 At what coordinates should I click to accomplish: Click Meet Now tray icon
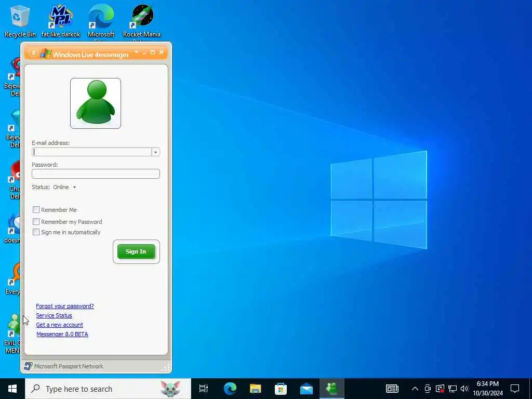point(428,389)
